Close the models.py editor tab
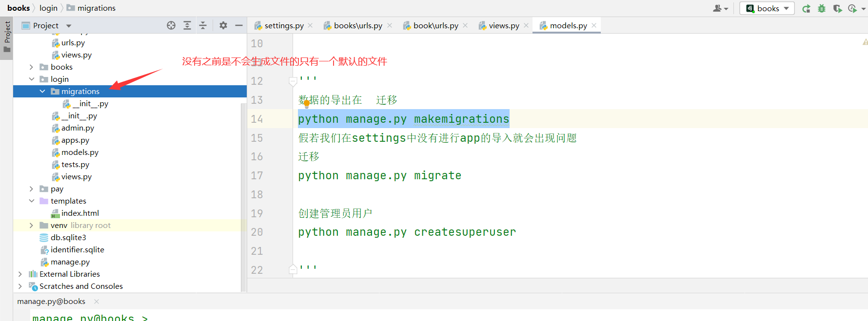 click(594, 25)
